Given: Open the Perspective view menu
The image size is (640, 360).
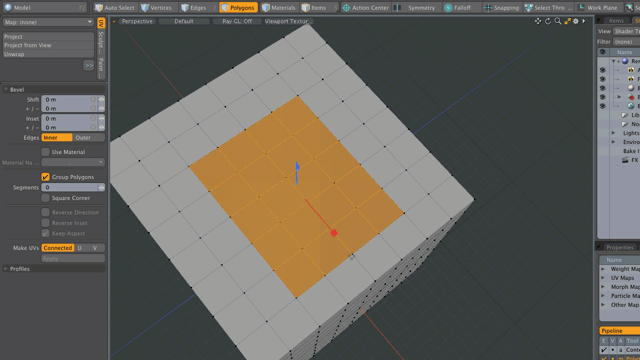Looking at the screenshot, I should 137,21.
